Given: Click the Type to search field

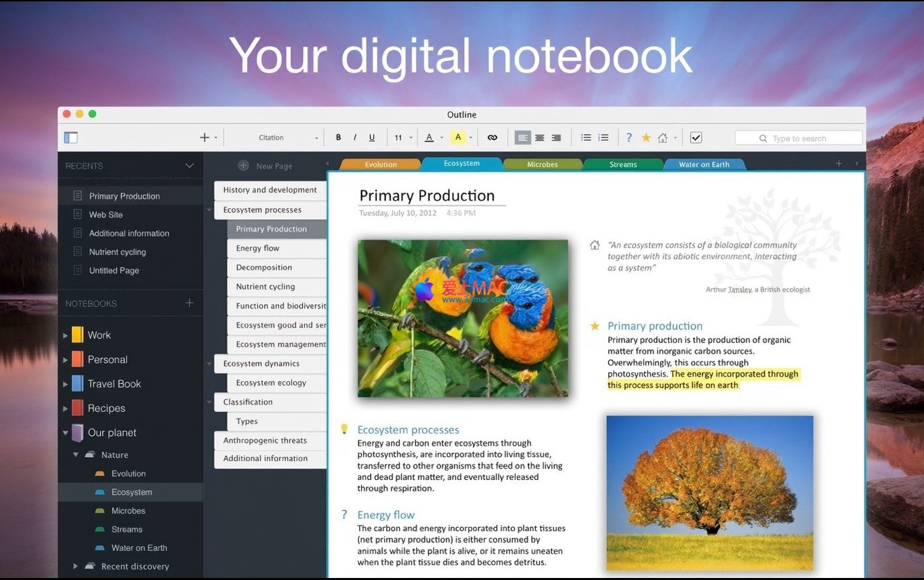Looking at the screenshot, I should [799, 138].
